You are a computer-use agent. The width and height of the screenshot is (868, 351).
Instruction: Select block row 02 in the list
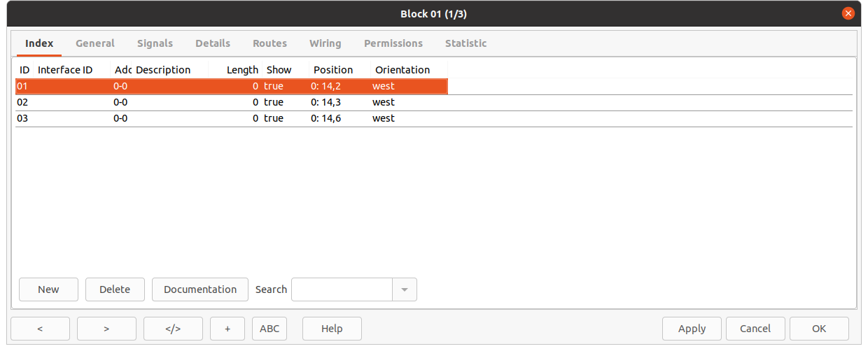click(210, 102)
